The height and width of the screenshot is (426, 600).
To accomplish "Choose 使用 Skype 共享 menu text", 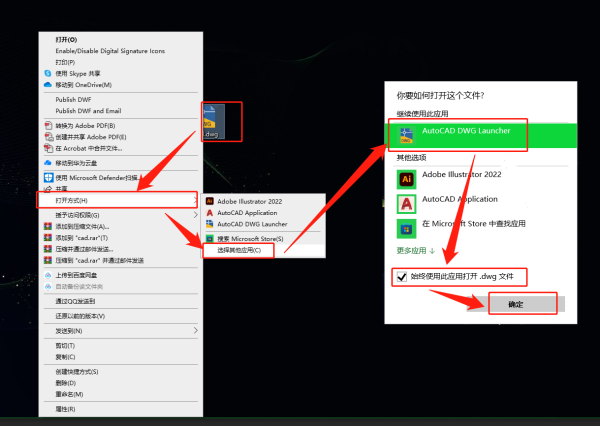I will click(78, 73).
